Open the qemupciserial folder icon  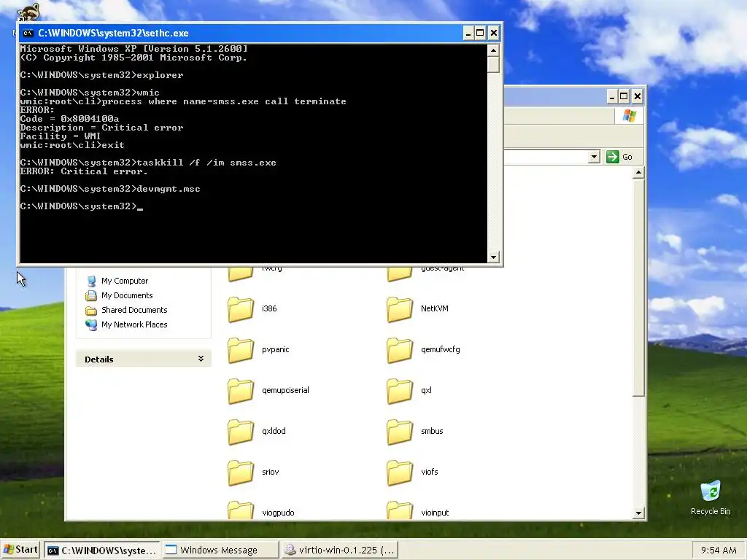tap(241, 392)
